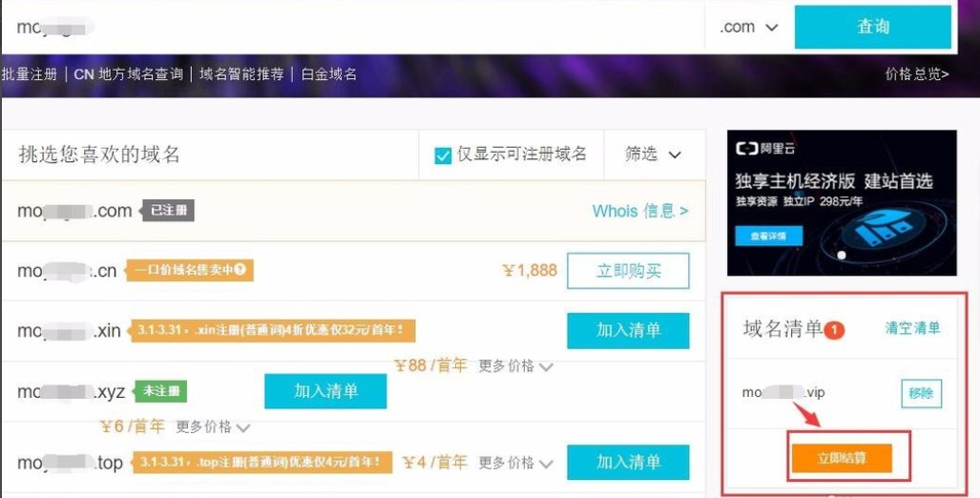
Task: Add the .xyz domain to the list
Action: coord(325,391)
